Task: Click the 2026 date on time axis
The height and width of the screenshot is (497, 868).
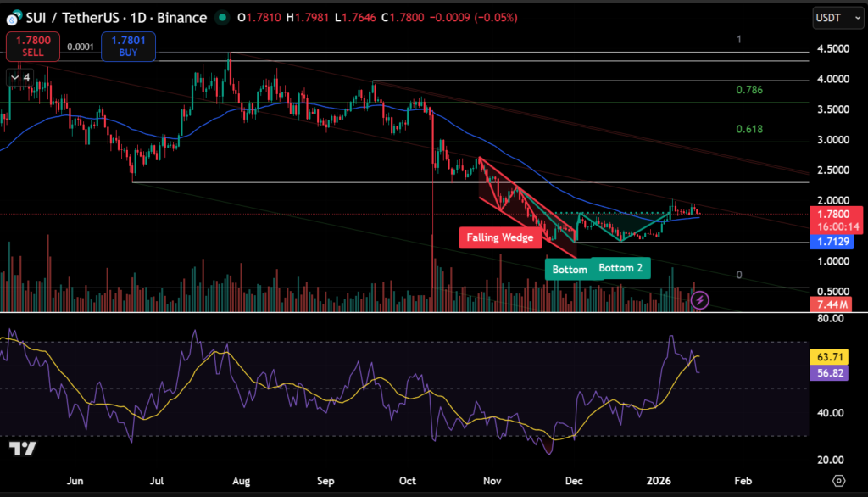Action: [659, 480]
